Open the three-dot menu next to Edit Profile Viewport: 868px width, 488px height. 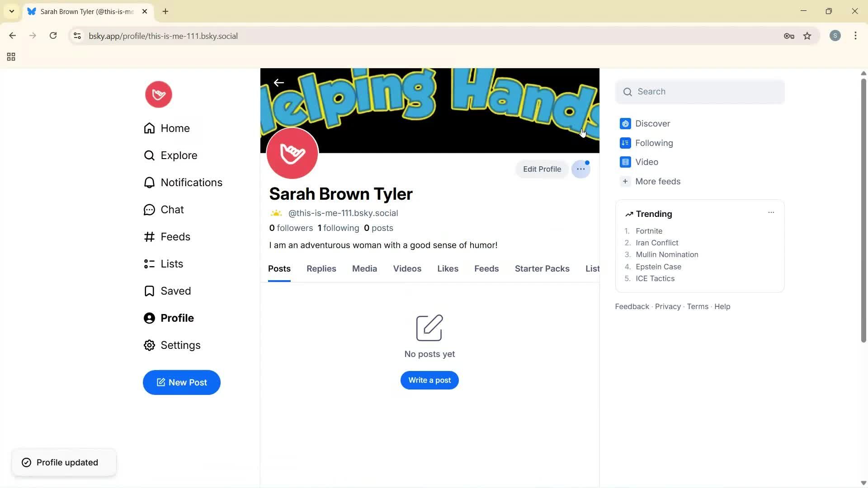tap(581, 169)
